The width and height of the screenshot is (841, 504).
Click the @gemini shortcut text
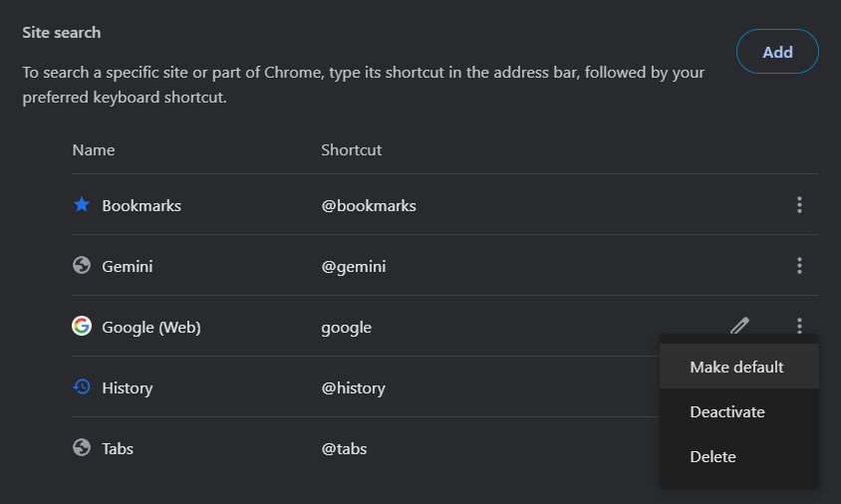coord(354,267)
